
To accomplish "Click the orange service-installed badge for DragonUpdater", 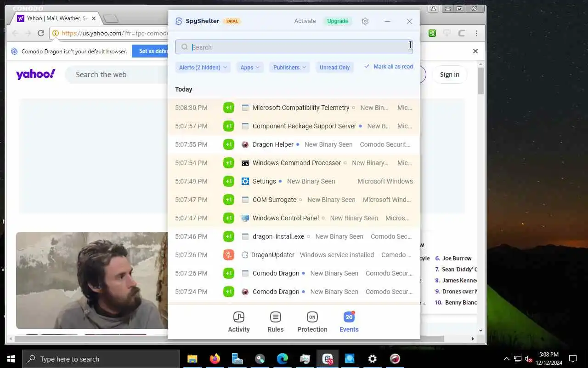I will (x=229, y=255).
